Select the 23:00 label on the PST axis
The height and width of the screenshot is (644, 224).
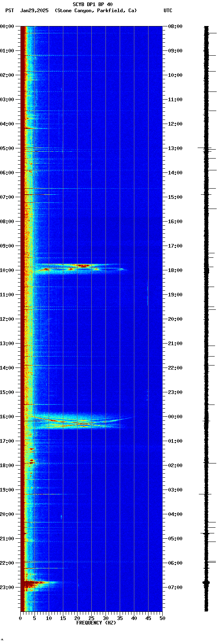(7, 587)
